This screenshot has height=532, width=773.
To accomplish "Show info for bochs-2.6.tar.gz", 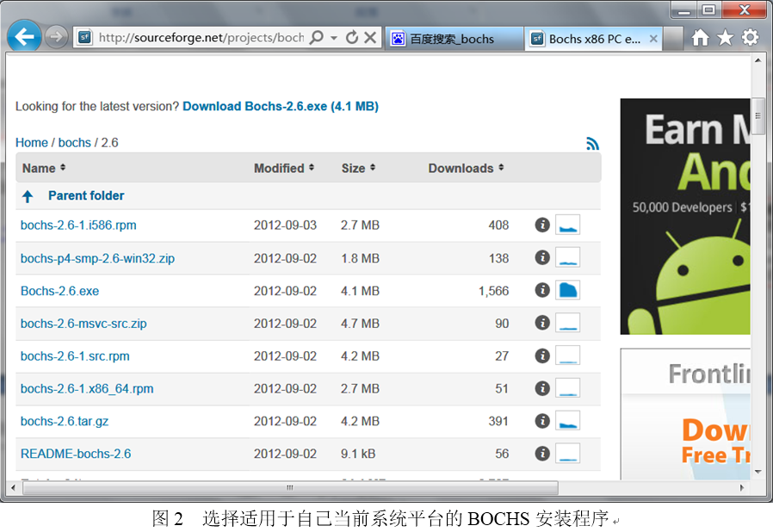I will 542,421.
